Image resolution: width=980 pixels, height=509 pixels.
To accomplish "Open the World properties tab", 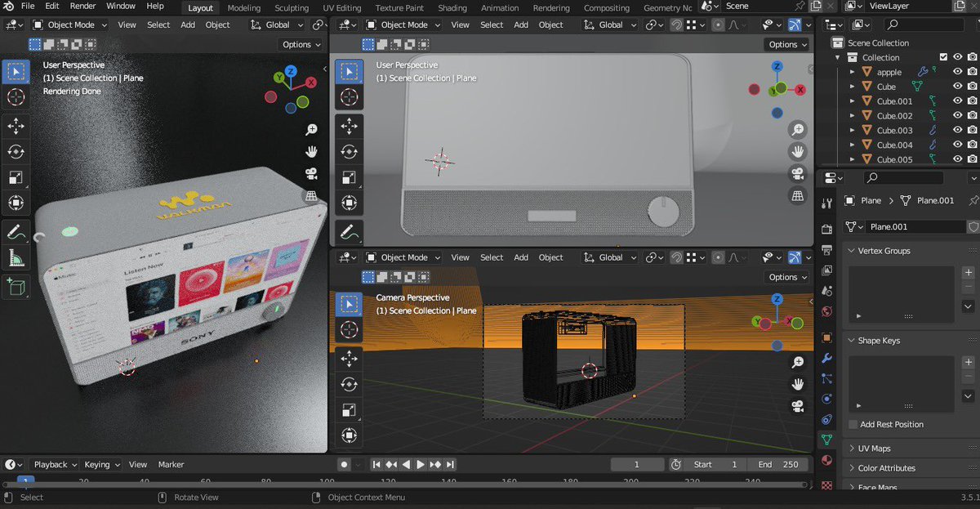I will click(x=826, y=311).
